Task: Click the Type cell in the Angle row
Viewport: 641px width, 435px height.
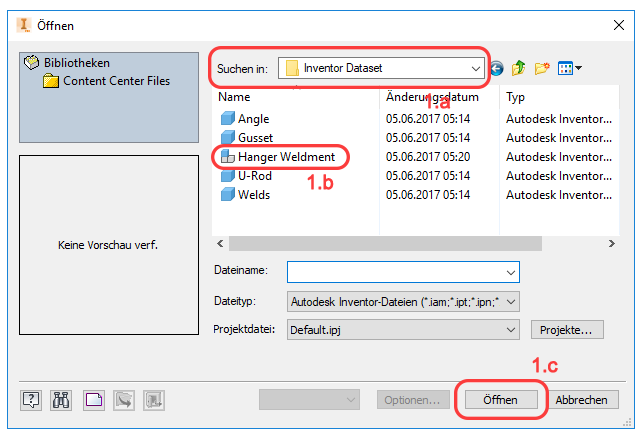Action: coord(559,119)
